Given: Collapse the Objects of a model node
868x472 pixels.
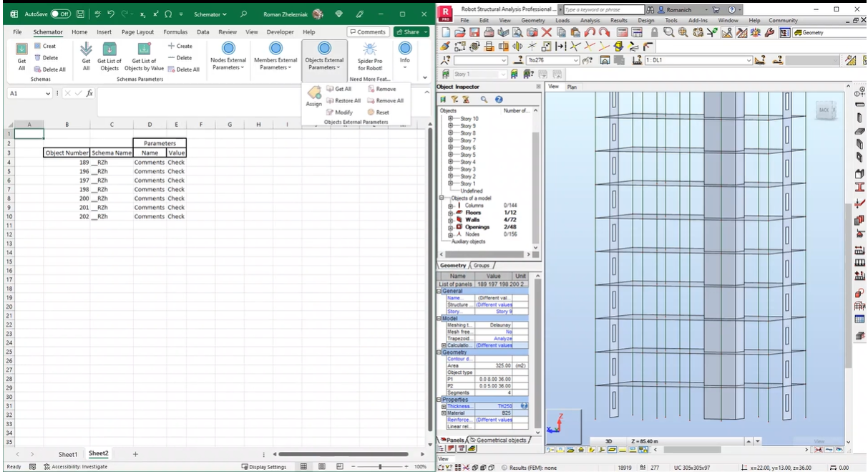Looking at the screenshot, I should point(442,198).
